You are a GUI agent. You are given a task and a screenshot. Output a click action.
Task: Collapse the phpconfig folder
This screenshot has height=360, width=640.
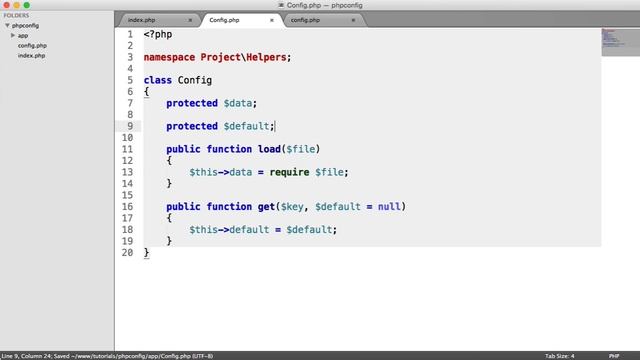[7, 25]
